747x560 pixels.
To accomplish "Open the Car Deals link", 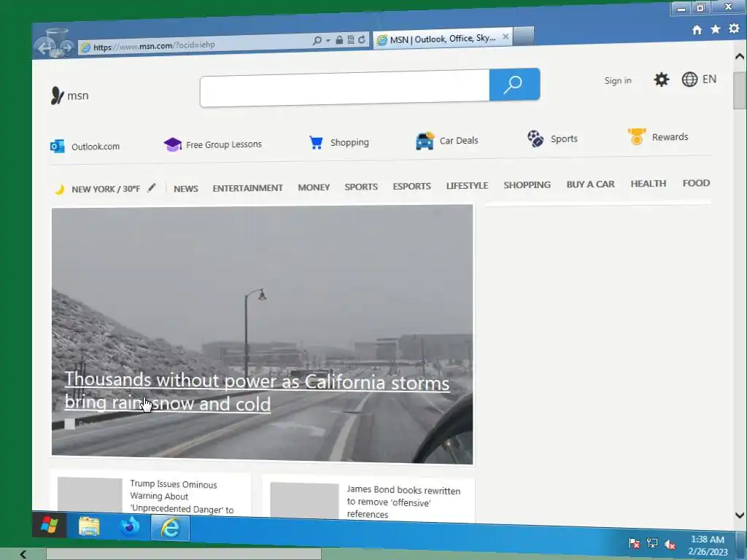I will coord(458,141).
